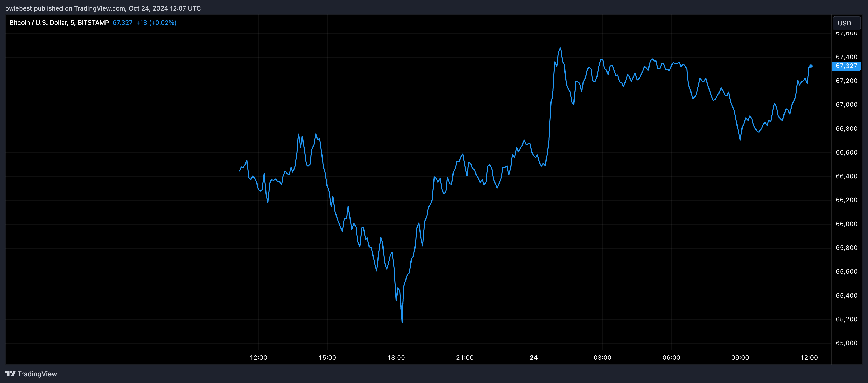
Task: Click the 06:00 time axis label
Action: coord(671,357)
